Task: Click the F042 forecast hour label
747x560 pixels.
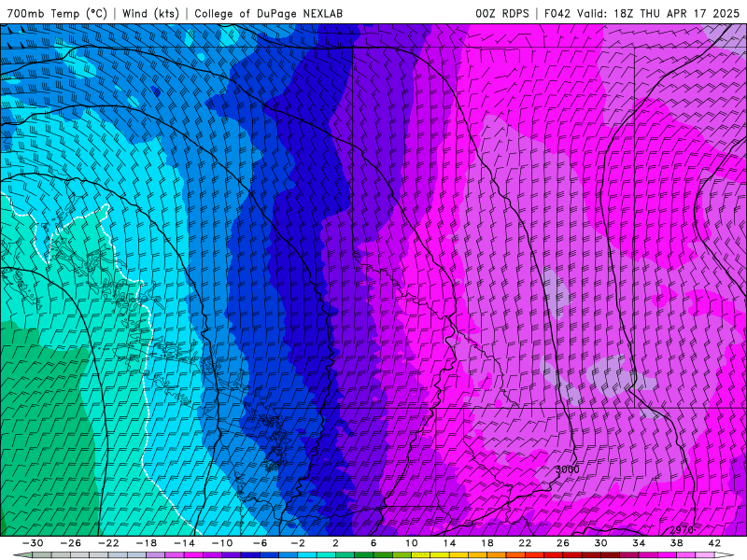Action: [x=557, y=13]
